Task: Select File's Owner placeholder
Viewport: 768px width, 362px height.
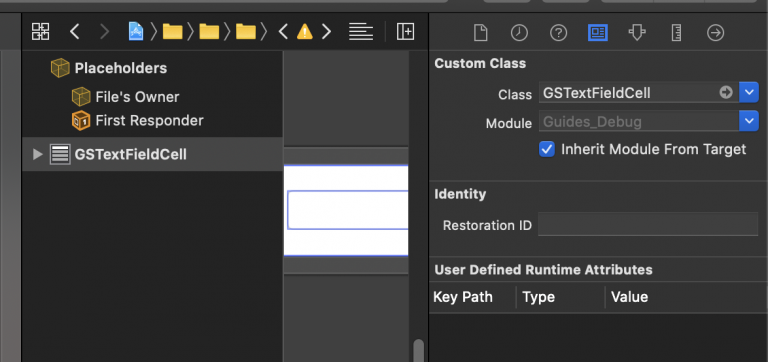Action: click(x=137, y=97)
